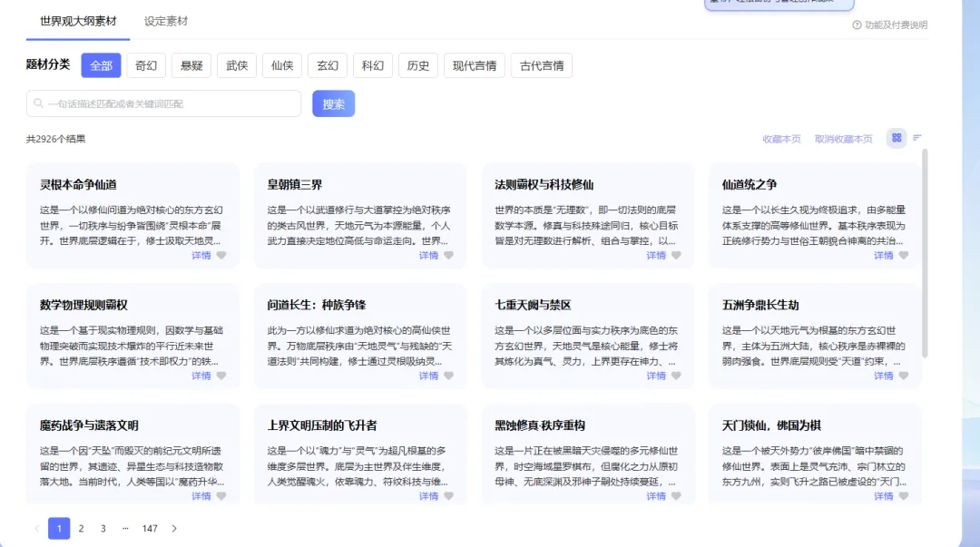Screen dimensions: 980x547
Task: Expand more pages via the ellipsis in pagination
Action: [125, 528]
